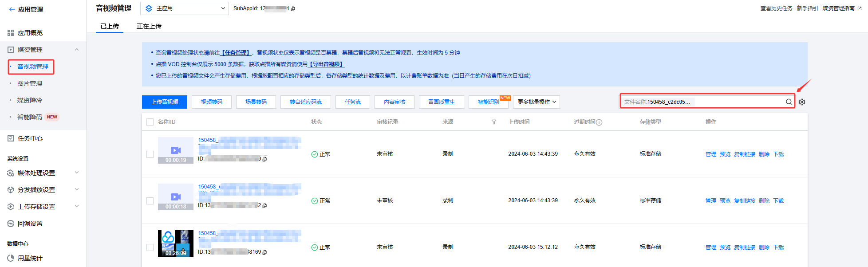This screenshot has height=267, width=868.
Task: Click the search magnifier icon
Action: click(789, 102)
